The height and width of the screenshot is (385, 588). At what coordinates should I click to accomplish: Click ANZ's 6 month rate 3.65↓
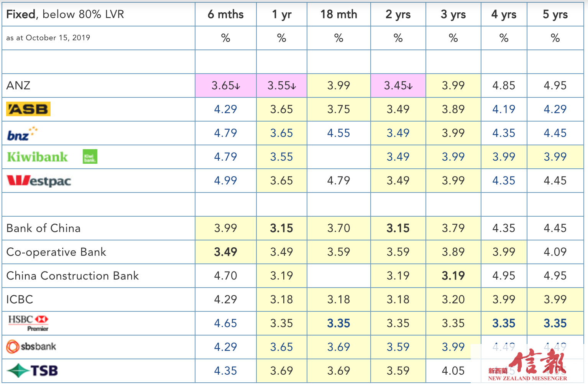[226, 86]
